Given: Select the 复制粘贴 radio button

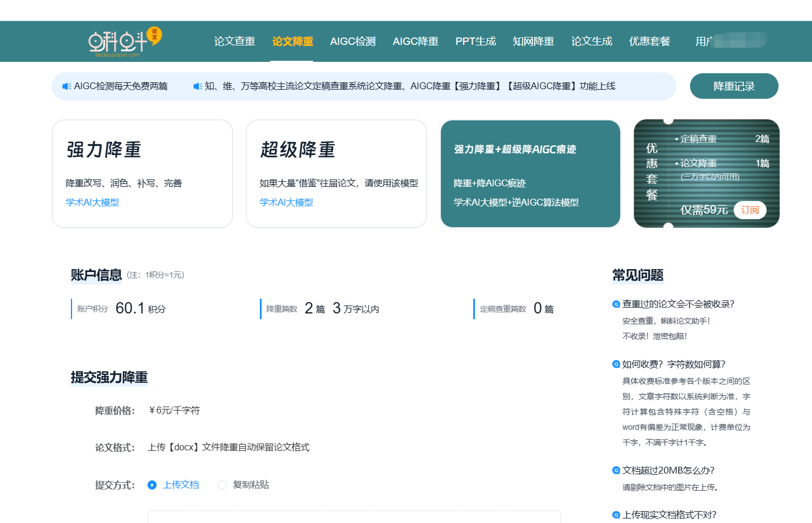Looking at the screenshot, I should tap(222, 485).
